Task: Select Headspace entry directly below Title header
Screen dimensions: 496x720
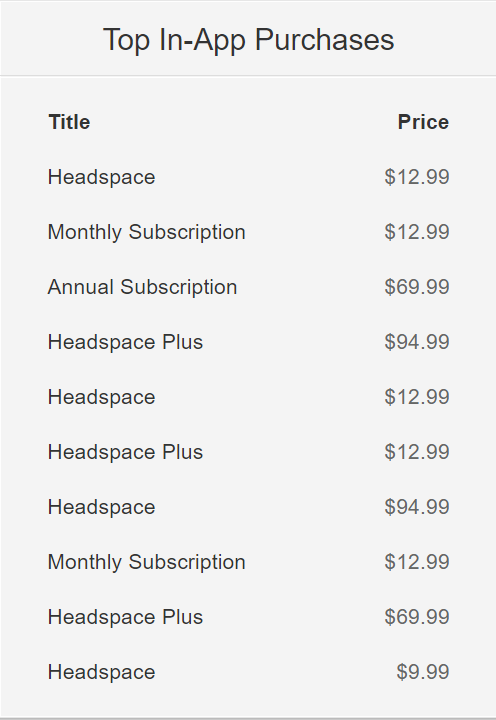Action: point(101,178)
